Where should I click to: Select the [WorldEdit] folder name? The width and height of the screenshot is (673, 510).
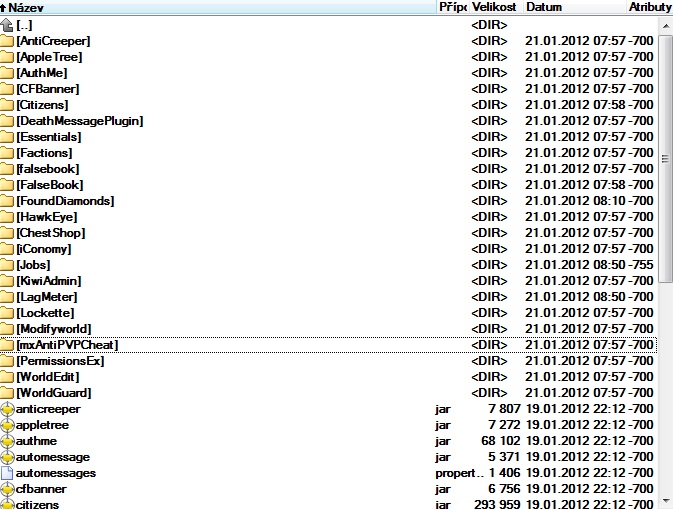click(x=48, y=377)
